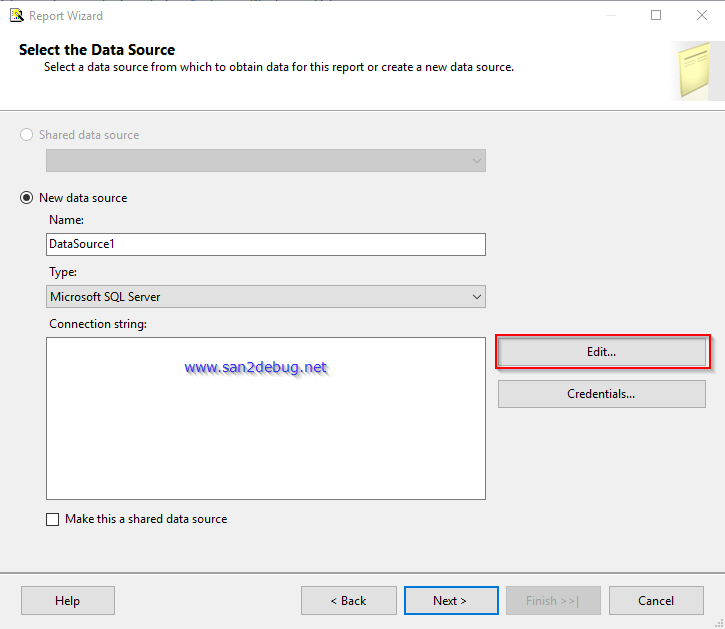Expand the shared data source combo box
The width and height of the screenshot is (725, 629).
click(266, 161)
